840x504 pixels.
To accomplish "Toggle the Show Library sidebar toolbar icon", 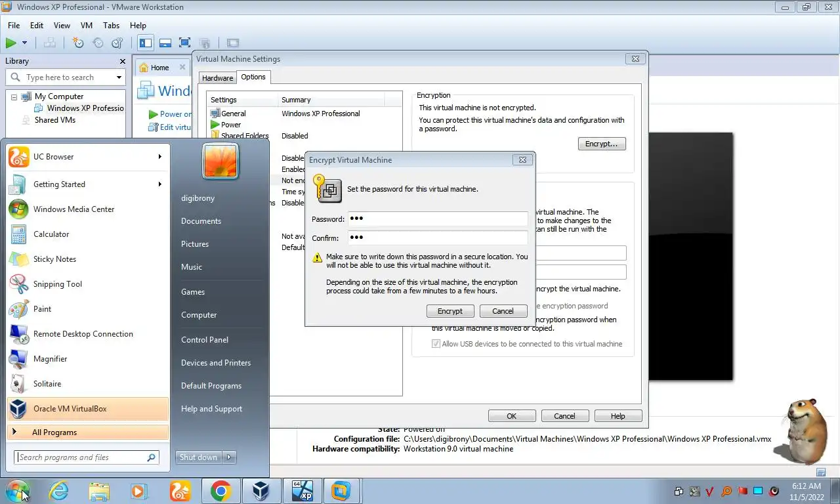I will click(146, 43).
